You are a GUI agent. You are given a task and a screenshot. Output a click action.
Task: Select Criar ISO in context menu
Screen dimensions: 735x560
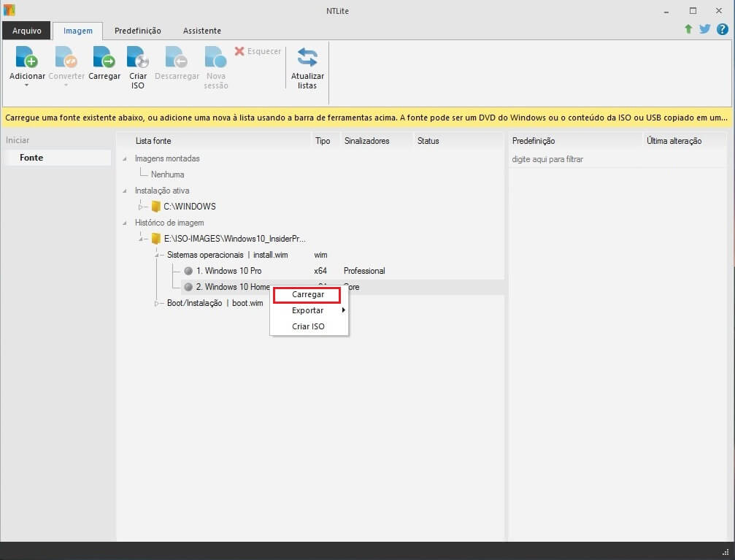tap(307, 326)
